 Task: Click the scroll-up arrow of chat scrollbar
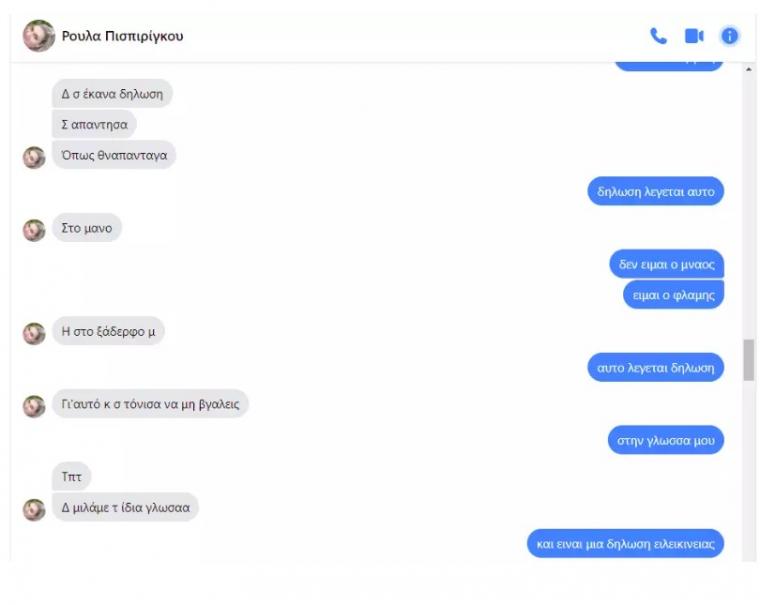pyautogui.click(x=749, y=69)
